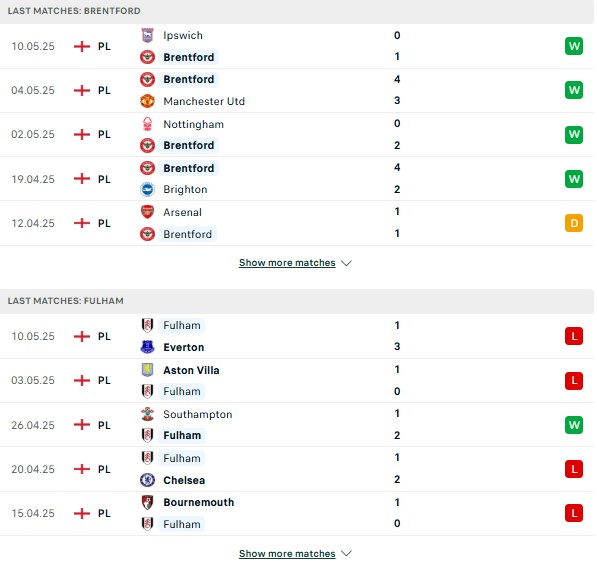Click the England flag beside 12.04.25 match
The height and width of the screenshot is (570, 597).
(x=82, y=223)
